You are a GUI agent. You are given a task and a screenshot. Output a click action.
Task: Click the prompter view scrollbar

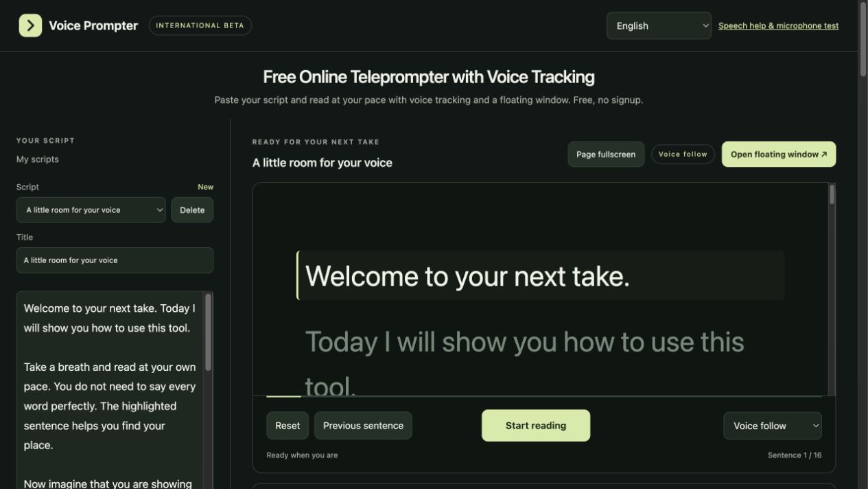pyautogui.click(x=832, y=195)
